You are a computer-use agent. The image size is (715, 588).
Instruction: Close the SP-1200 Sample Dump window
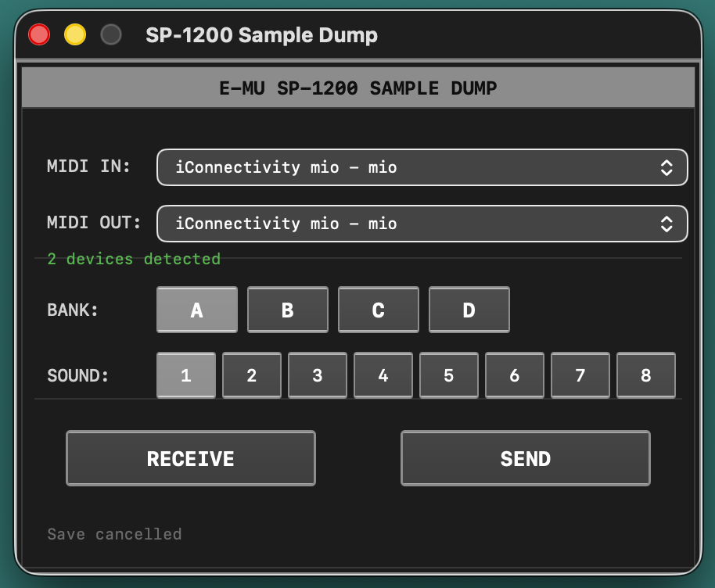39,34
